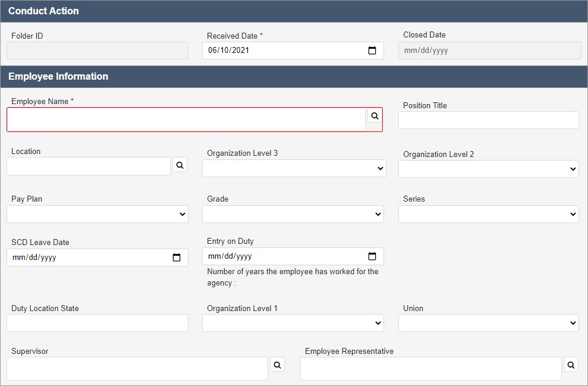Open the Pay Plan dropdown
Screen dimensions: 588x386
pyautogui.click(x=98, y=214)
